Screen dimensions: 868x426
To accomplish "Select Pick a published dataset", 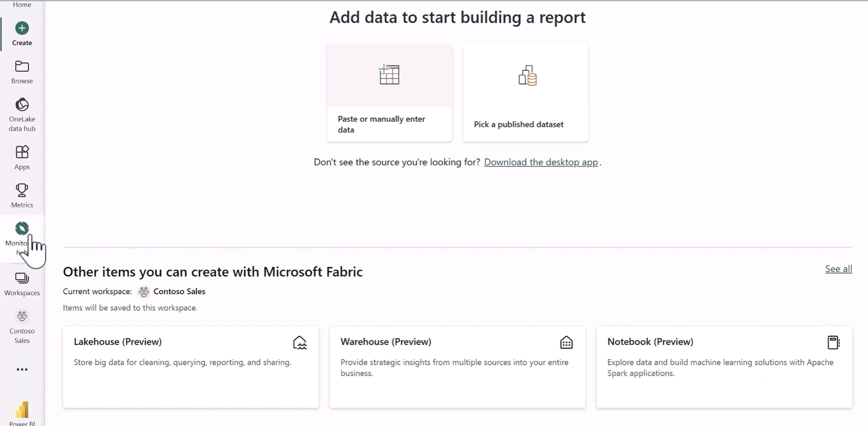I will (526, 93).
